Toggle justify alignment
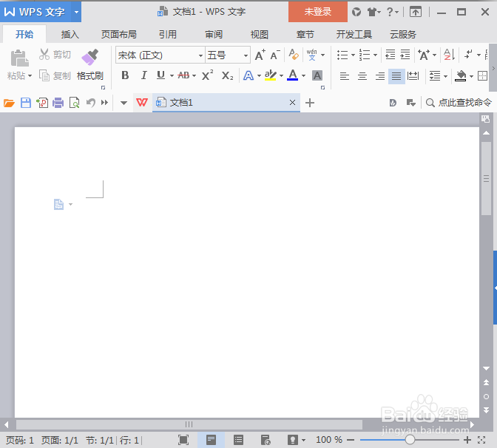497x448 pixels. click(396, 76)
